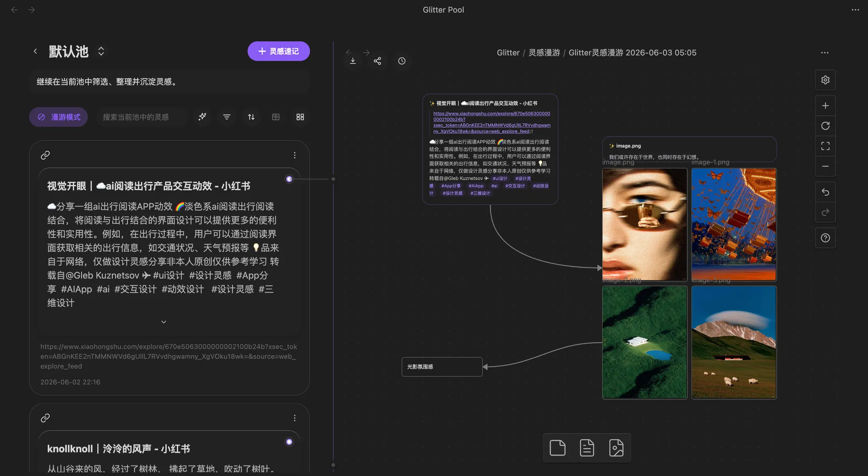Open the canvas ellipsis menu

824,53
